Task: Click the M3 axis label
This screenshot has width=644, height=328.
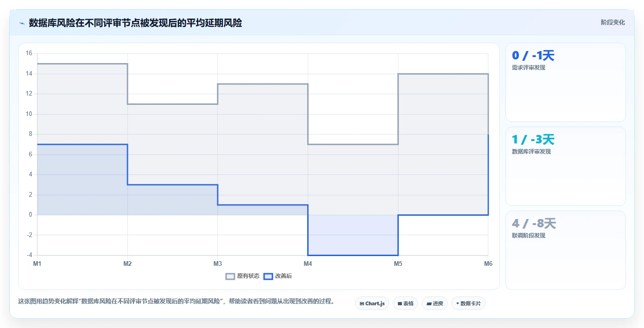Action: click(x=217, y=264)
